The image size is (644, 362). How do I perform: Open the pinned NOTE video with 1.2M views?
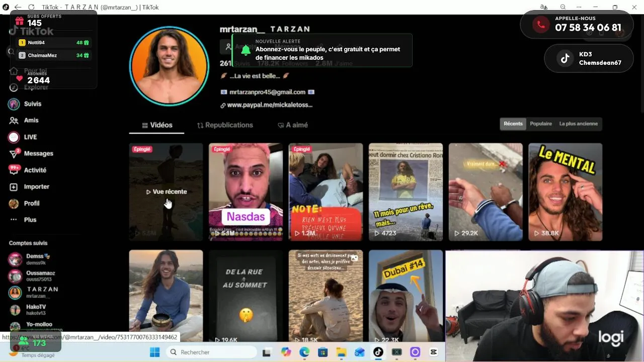click(326, 192)
